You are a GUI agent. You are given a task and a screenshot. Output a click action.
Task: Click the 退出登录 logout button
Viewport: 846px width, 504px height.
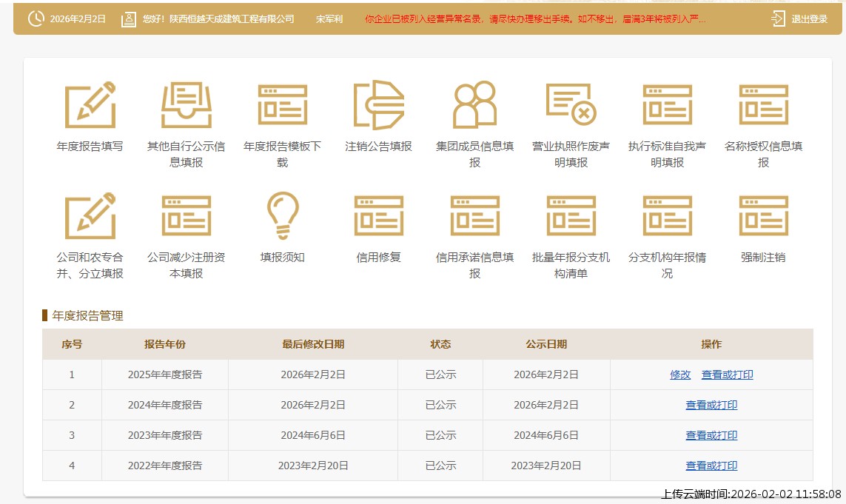pos(800,19)
